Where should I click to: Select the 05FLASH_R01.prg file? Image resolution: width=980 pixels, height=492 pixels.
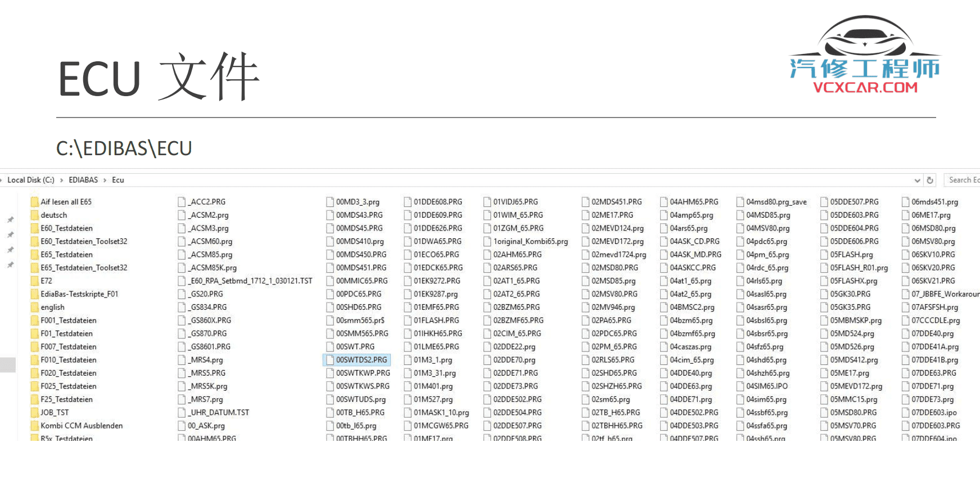[x=859, y=268]
